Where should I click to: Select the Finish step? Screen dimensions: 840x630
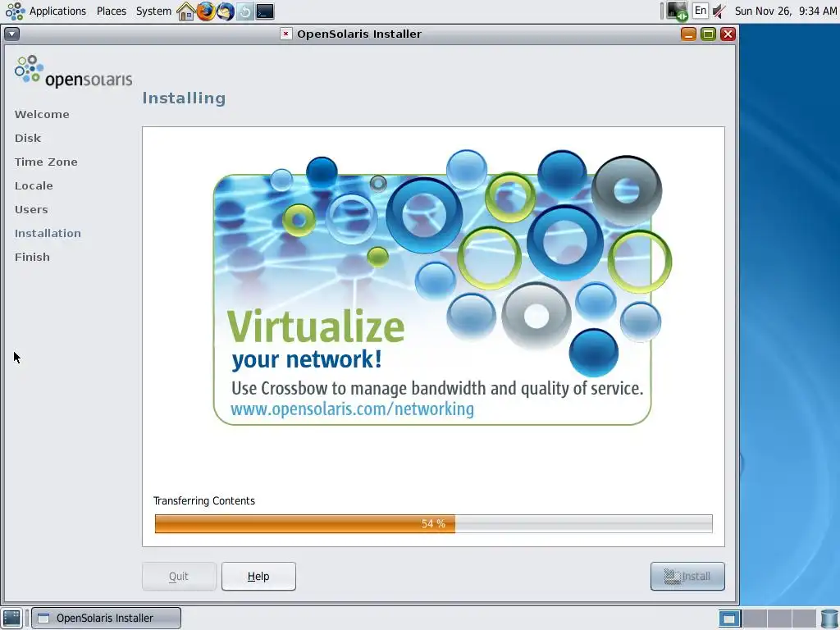pyautogui.click(x=32, y=257)
